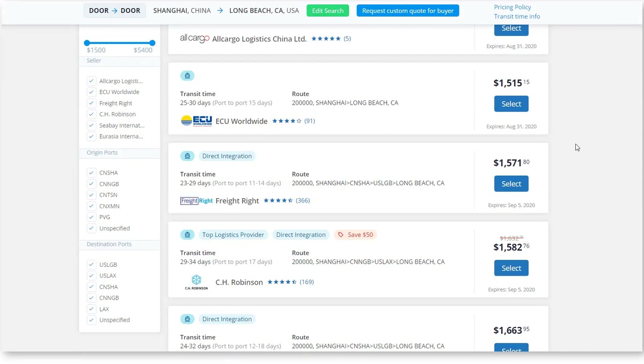Screen dimensions: 644x364
Task: Click the minimum price slider handle
Action: (x=87, y=42)
